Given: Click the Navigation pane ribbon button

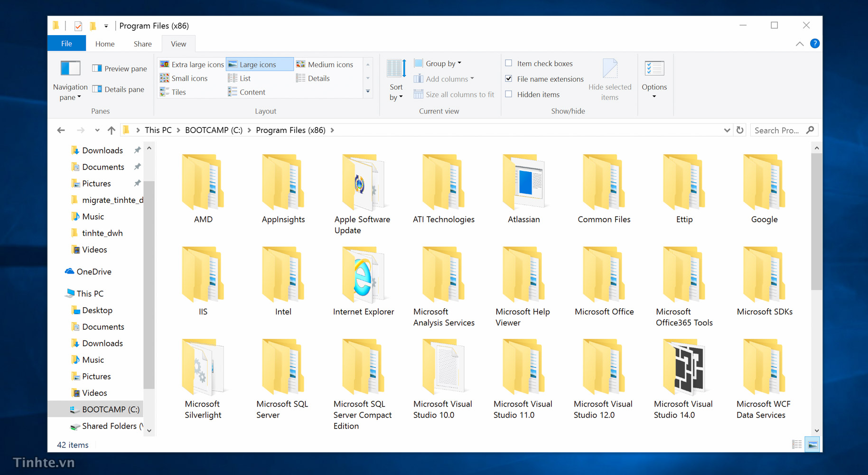Looking at the screenshot, I should [x=70, y=80].
